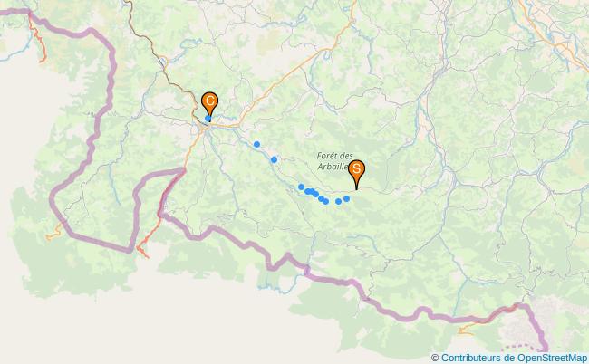This screenshot has width=589, height=364.
Task: Click the copyright symbol in the attribution
Action: pyautogui.click(x=435, y=358)
